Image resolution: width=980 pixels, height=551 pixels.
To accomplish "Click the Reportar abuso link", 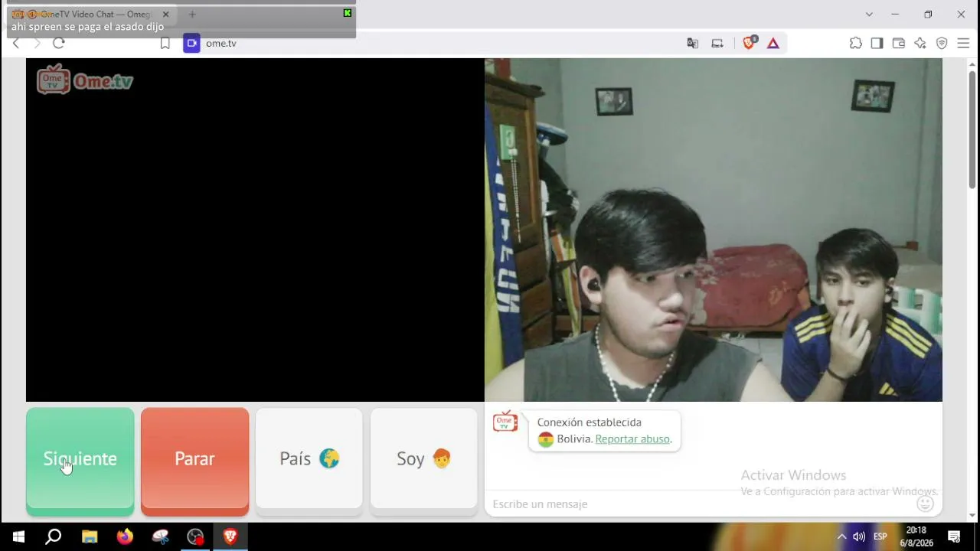I will coord(632,439).
